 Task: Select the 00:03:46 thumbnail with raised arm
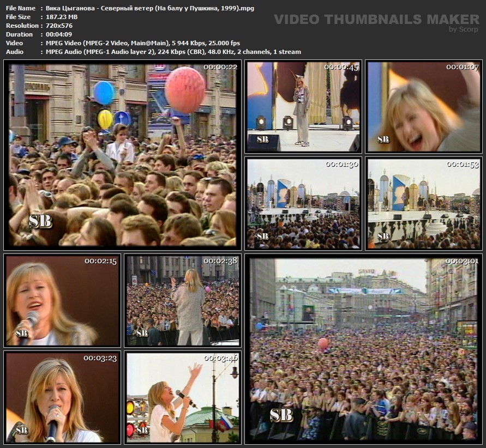[x=183, y=397]
